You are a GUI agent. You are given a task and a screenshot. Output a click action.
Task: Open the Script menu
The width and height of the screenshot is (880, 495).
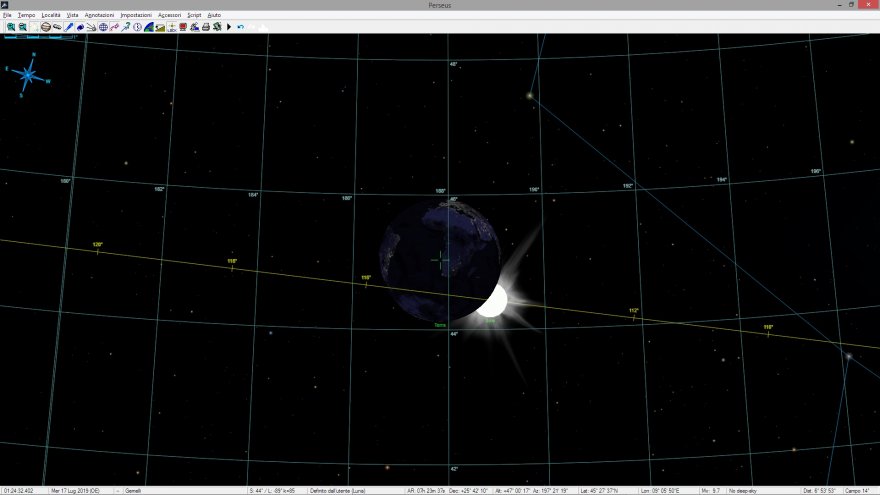tap(194, 16)
